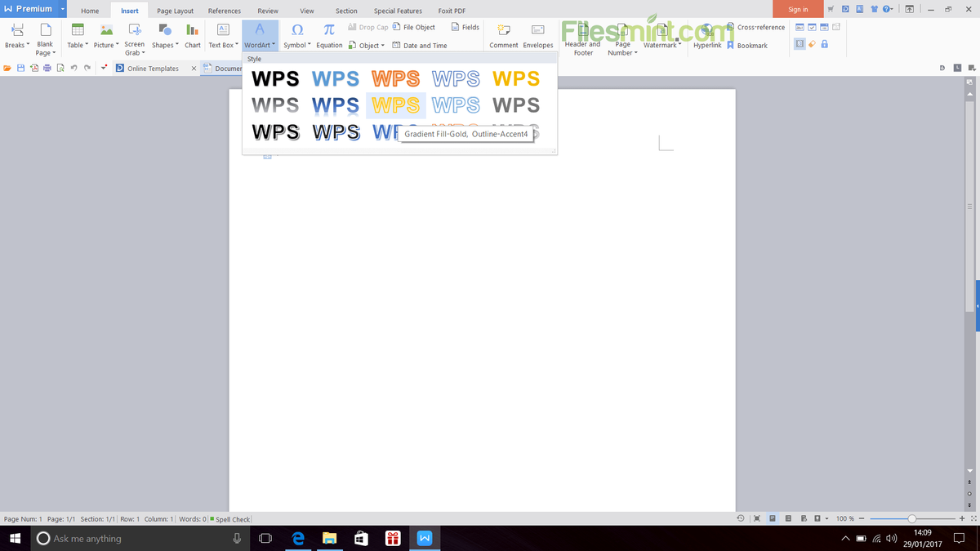Insert a Text Box
This screenshot has height=551, width=980.
click(223, 36)
